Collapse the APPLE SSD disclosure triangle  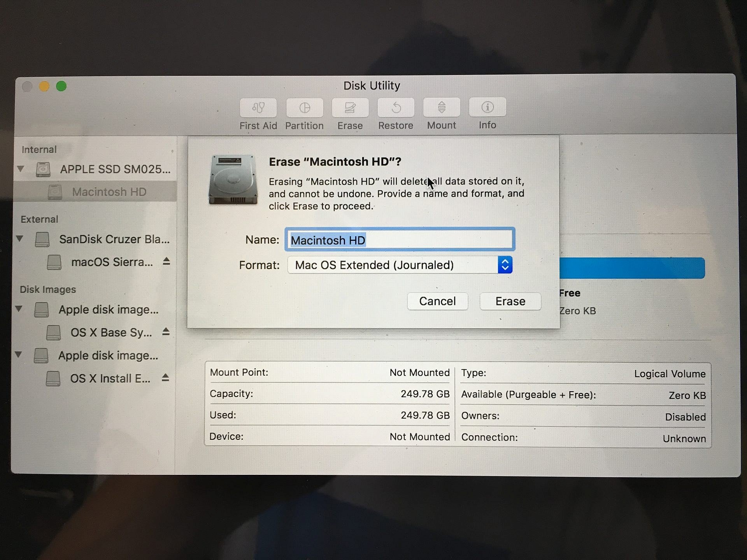coord(21,169)
